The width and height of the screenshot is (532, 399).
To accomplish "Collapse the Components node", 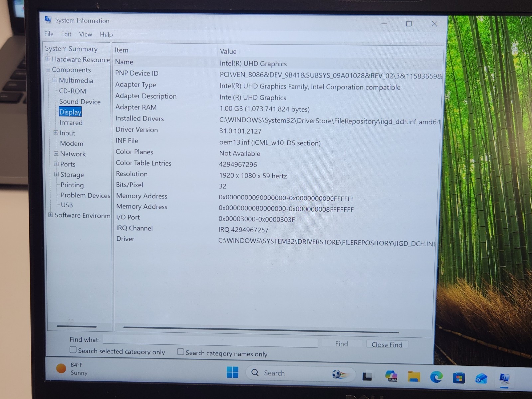I will [48, 69].
